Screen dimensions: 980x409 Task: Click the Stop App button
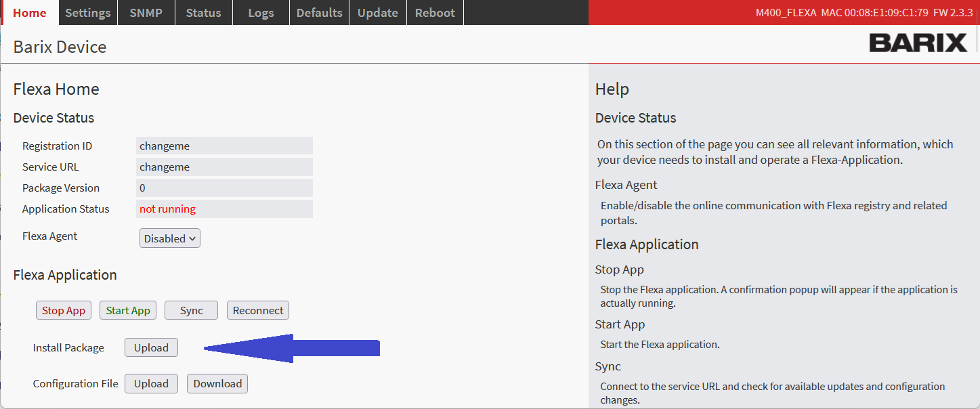[64, 310]
